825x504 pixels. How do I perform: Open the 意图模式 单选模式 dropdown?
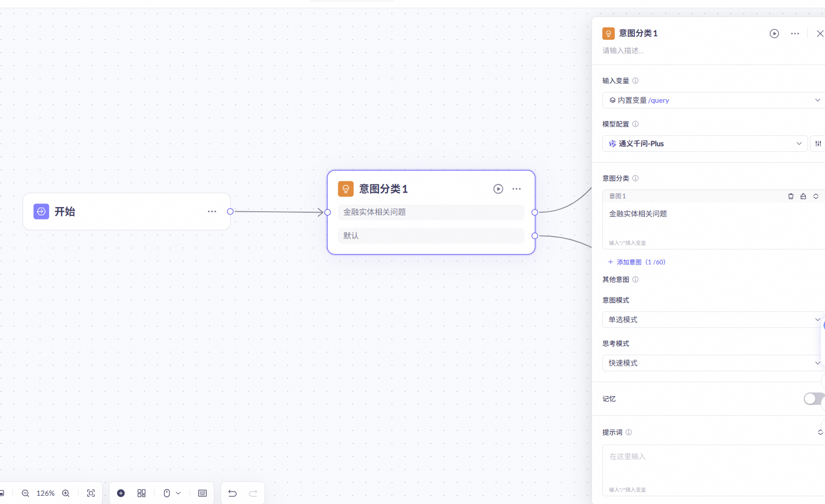(x=713, y=320)
